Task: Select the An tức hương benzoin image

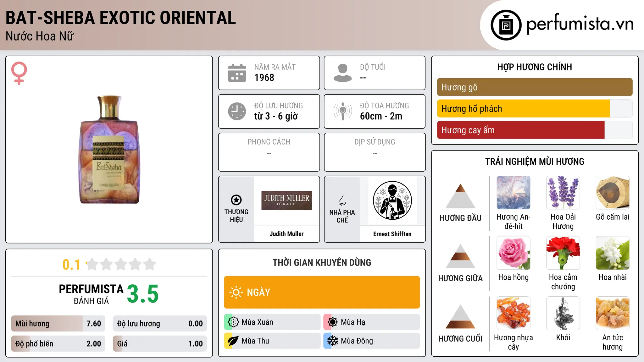Action: [613, 313]
